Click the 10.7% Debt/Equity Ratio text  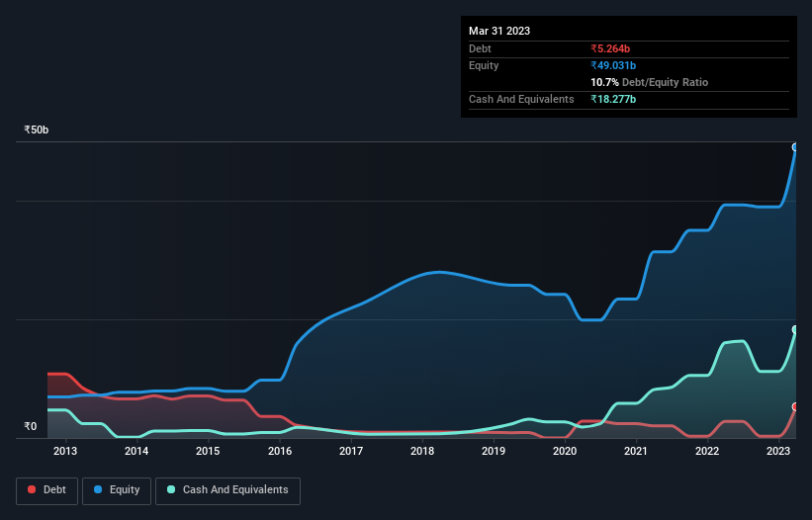(x=650, y=82)
